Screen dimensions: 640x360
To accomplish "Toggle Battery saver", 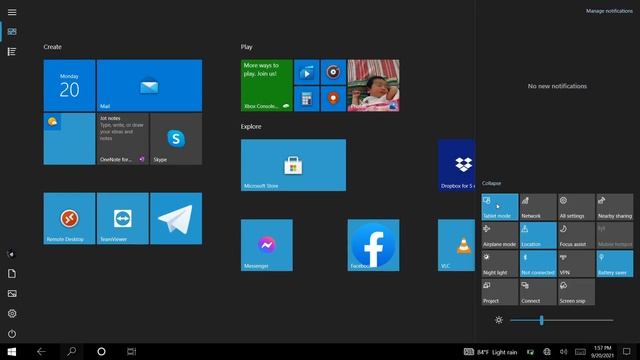I will click(x=615, y=264).
